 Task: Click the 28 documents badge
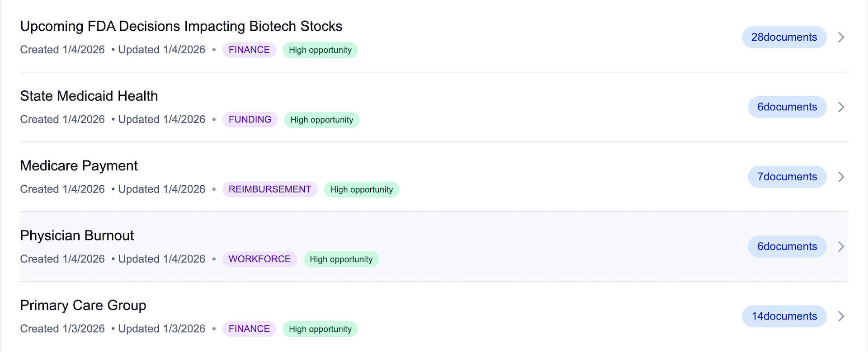point(784,37)
